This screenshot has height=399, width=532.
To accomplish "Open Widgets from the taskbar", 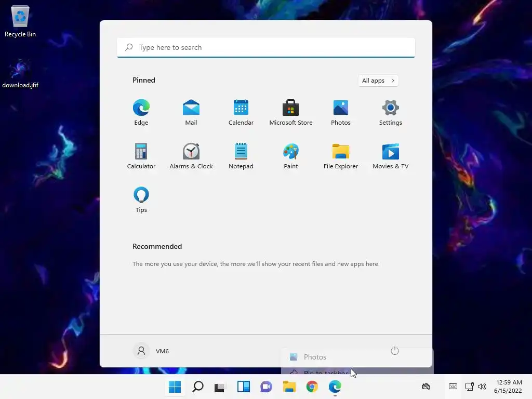I will (243, 387).
